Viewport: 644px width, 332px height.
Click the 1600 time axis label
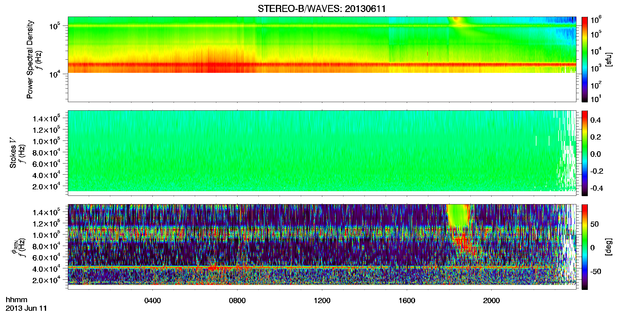point(407,301)
